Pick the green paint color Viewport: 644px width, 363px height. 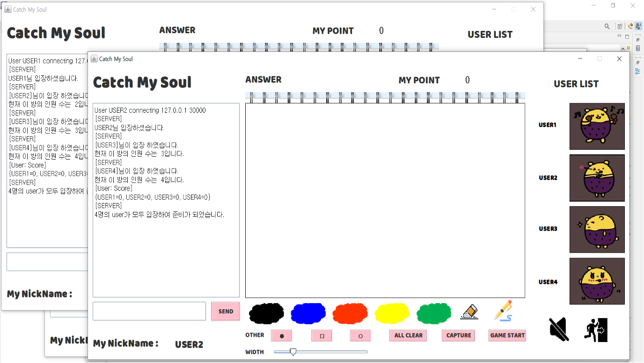[434, 313]
